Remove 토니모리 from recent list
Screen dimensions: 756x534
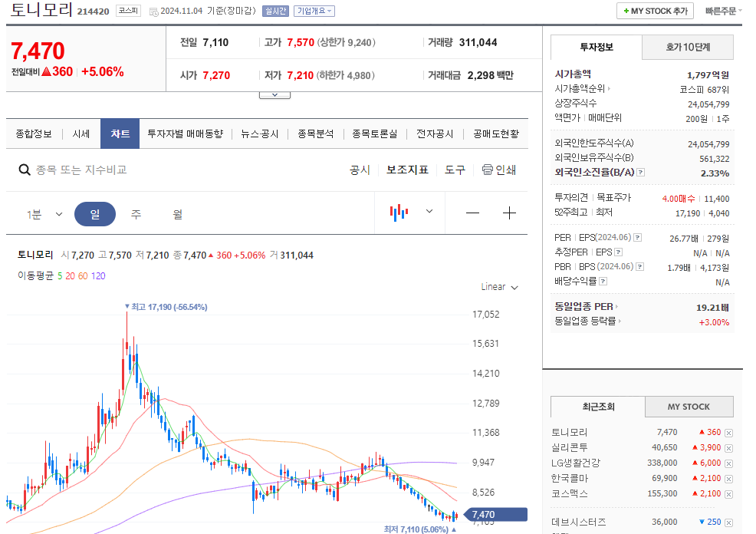coord(728,433)
